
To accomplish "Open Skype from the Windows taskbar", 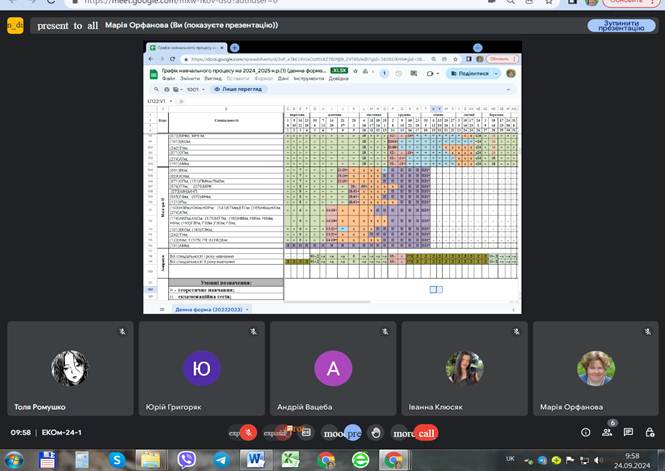I will click(x=117, y=460).
